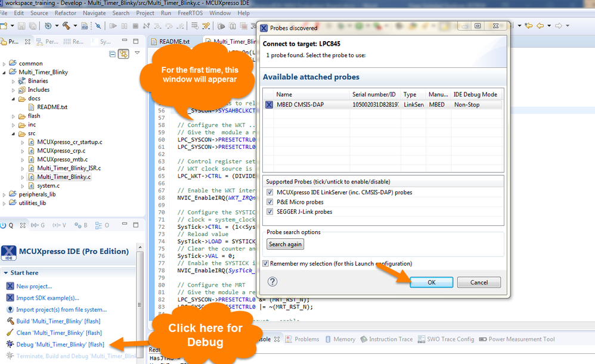Collapse the Multi_Timer_Blinky project node

[4, 73]
